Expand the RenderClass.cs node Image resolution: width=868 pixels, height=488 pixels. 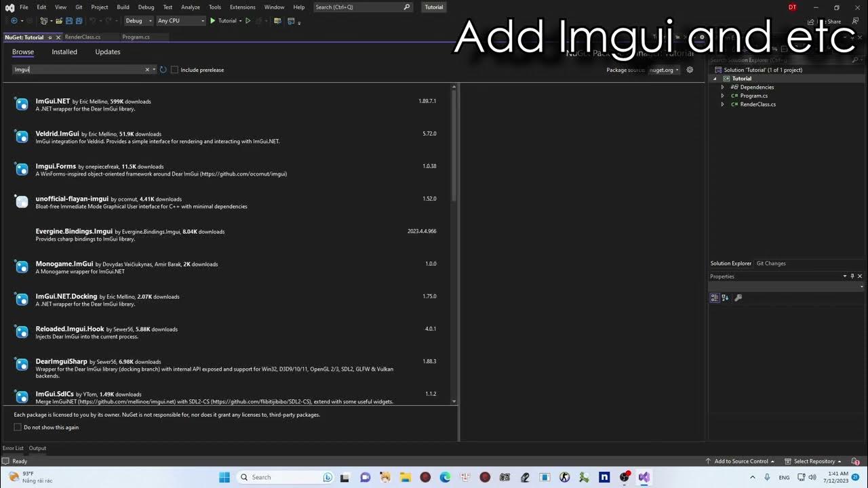pyautogui.click(x=722, y=104)
